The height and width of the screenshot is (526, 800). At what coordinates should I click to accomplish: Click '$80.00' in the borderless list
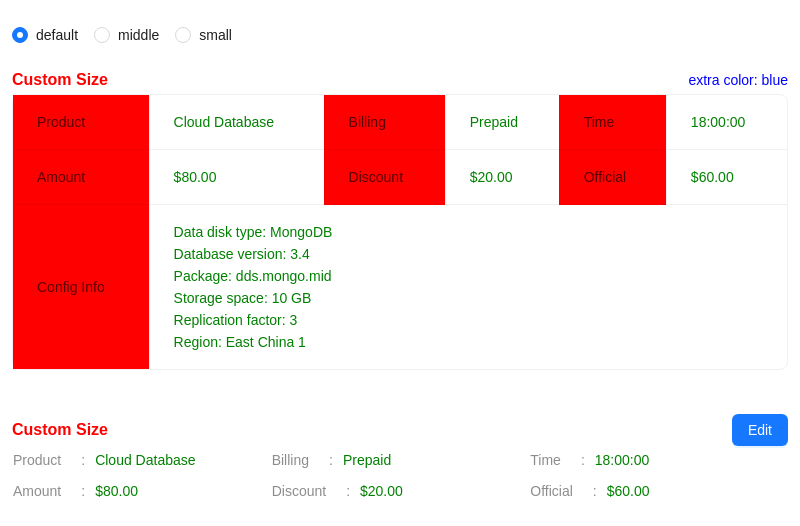click(x=116, y=491)
